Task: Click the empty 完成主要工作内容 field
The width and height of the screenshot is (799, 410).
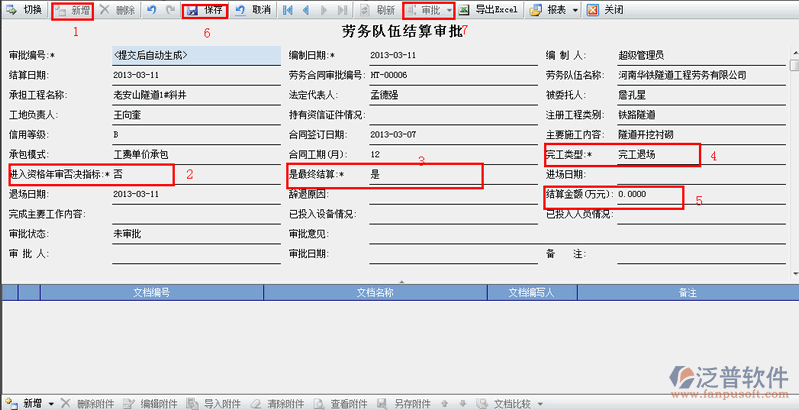Action: pyautogui.click(x=196, y=214)
